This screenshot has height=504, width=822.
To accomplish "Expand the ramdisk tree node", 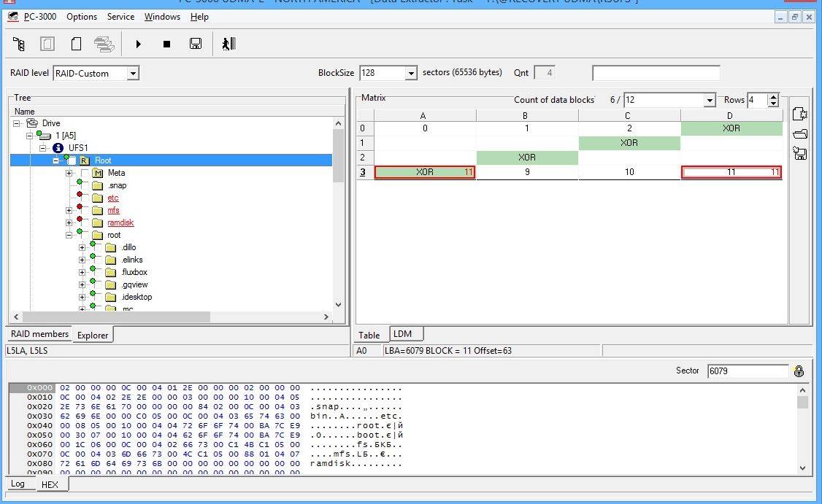I will [x=69, y=222].
